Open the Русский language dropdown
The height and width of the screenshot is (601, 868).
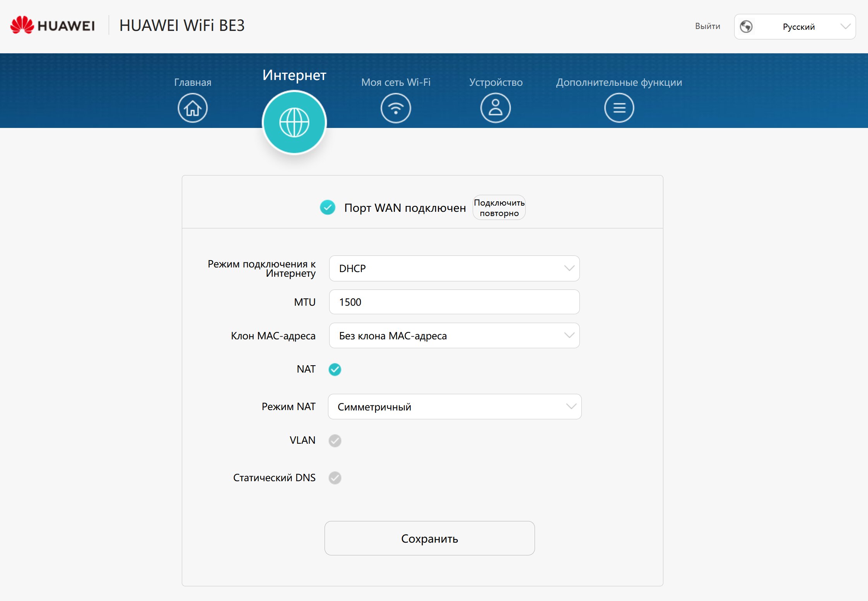[795, 27]
